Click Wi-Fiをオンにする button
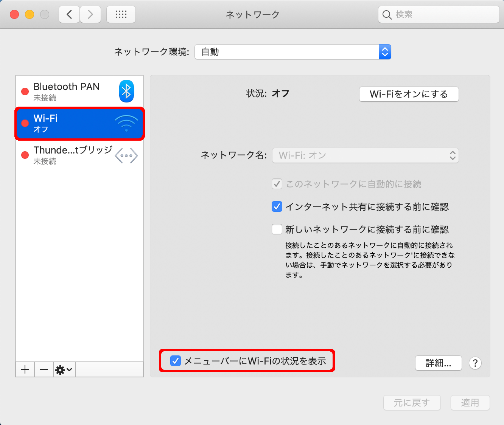This screenshot has width=504, height=425. (409, 94)
